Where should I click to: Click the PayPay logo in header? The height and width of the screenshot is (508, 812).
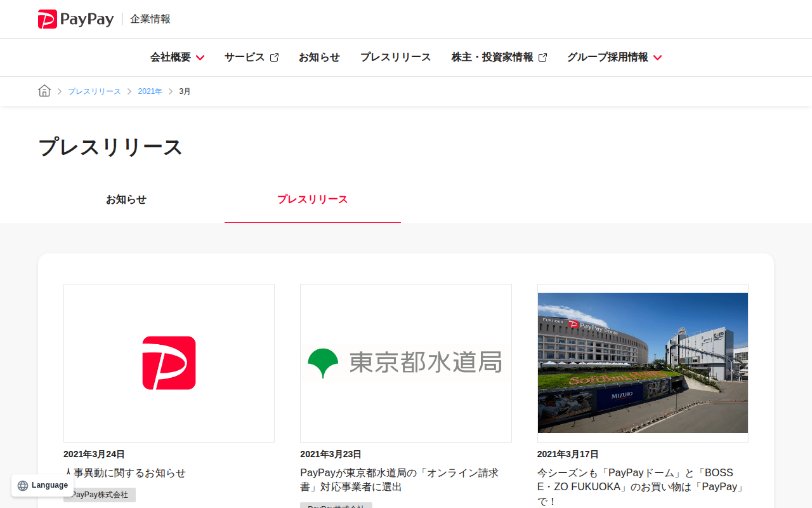(x=75, y=19)
